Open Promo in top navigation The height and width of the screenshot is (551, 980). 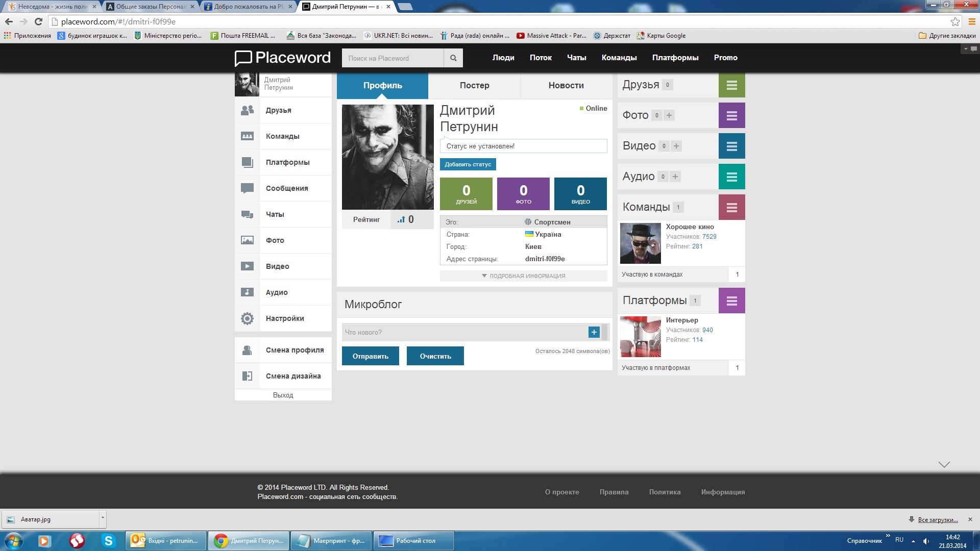coord(726,58)
